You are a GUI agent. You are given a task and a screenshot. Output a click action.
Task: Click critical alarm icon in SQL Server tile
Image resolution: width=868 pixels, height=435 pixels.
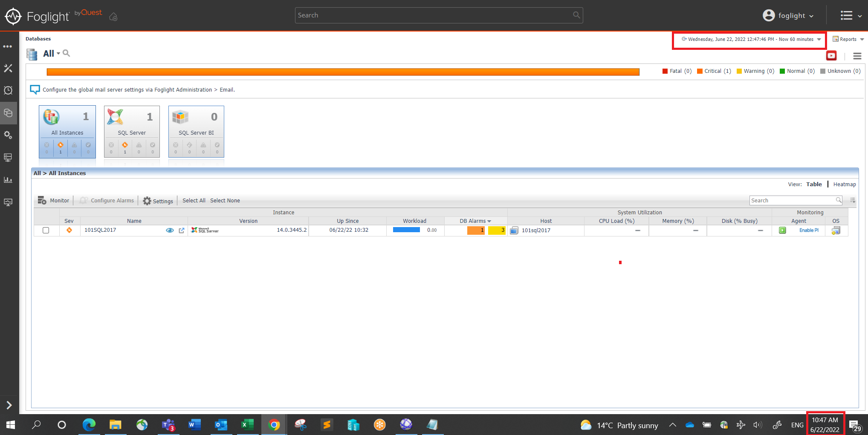(x=125, y=145)
